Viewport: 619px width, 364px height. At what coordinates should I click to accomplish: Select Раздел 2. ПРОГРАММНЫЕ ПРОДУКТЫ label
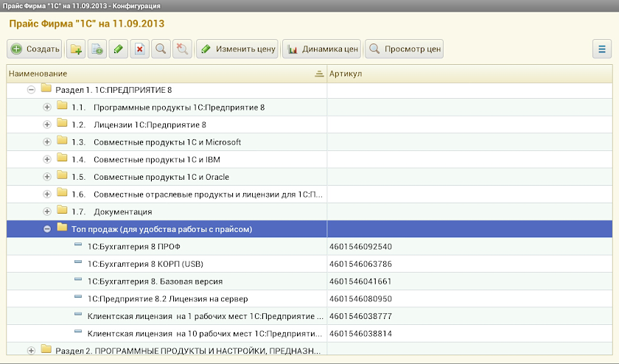[x=188, y=351]
